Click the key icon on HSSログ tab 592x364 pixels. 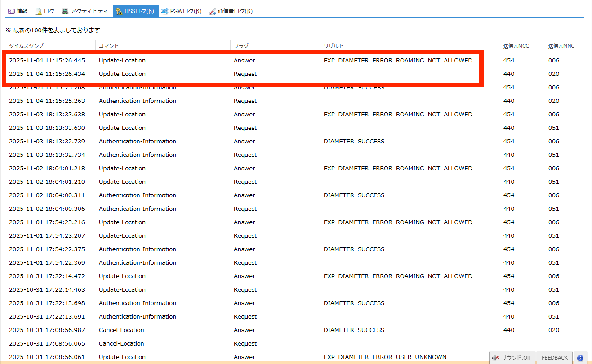(x=119, y=11)
